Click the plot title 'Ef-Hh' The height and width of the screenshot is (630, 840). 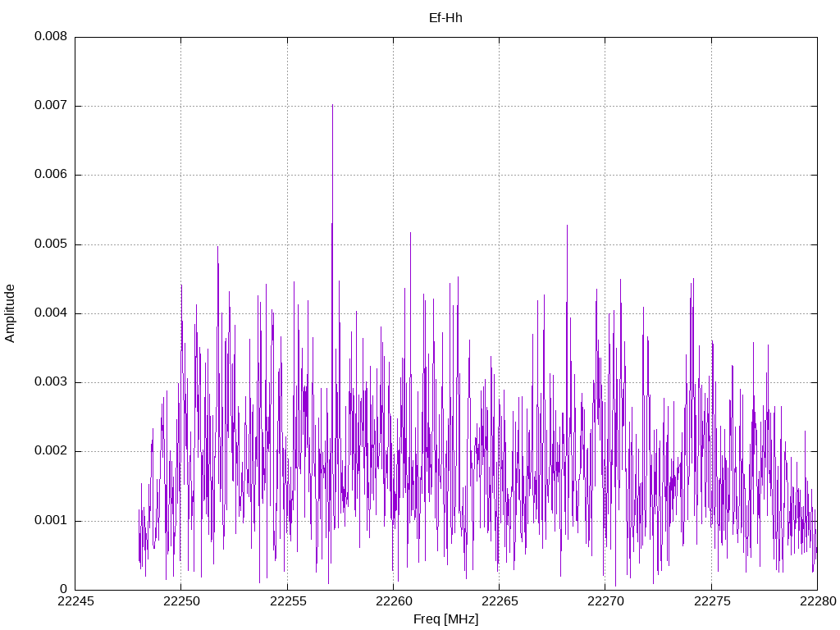pyautogui.click(x=445, y=18)
